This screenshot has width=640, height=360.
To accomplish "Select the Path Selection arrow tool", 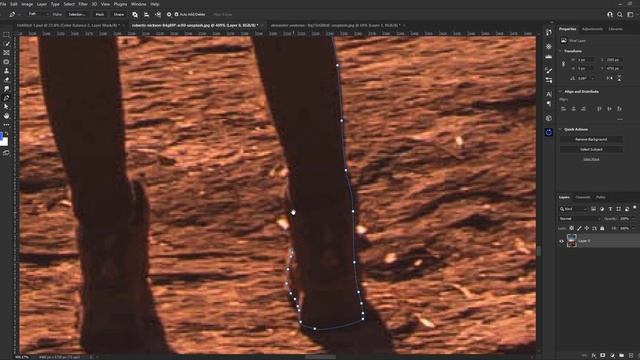I will (6, 107).
